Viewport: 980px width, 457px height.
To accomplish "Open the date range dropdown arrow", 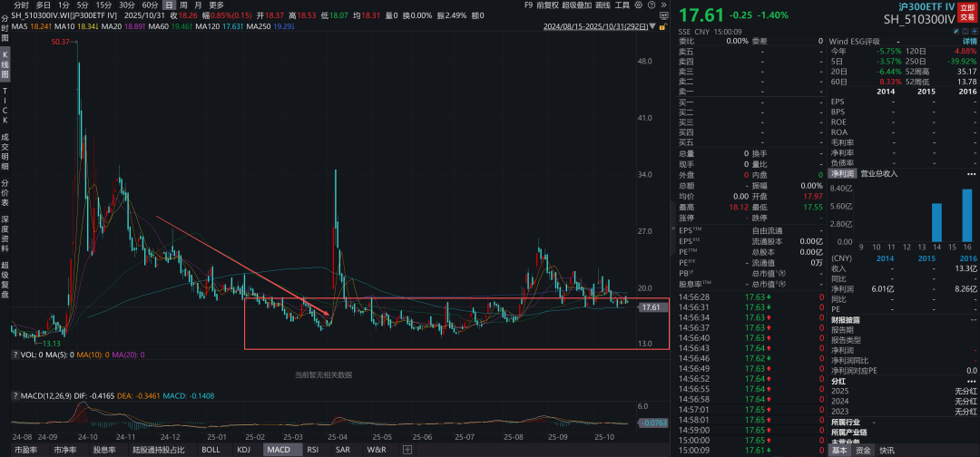I will (x=652, y=27).
